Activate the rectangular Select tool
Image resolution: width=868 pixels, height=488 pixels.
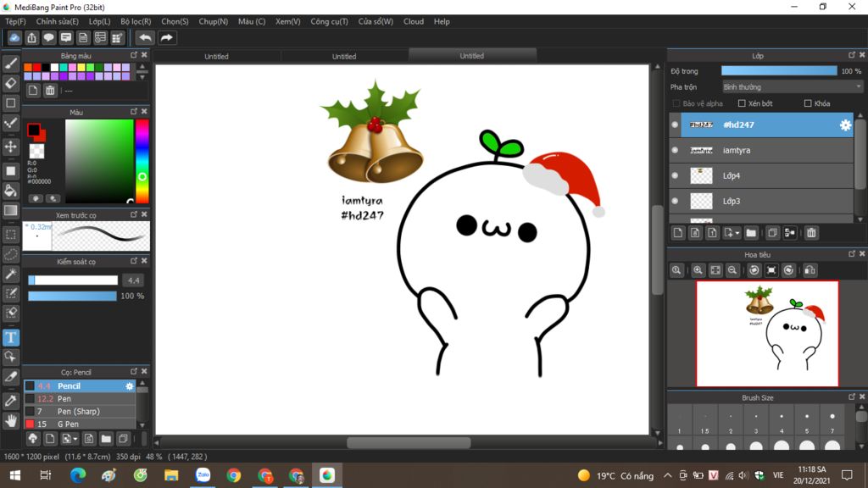[10, 235]
